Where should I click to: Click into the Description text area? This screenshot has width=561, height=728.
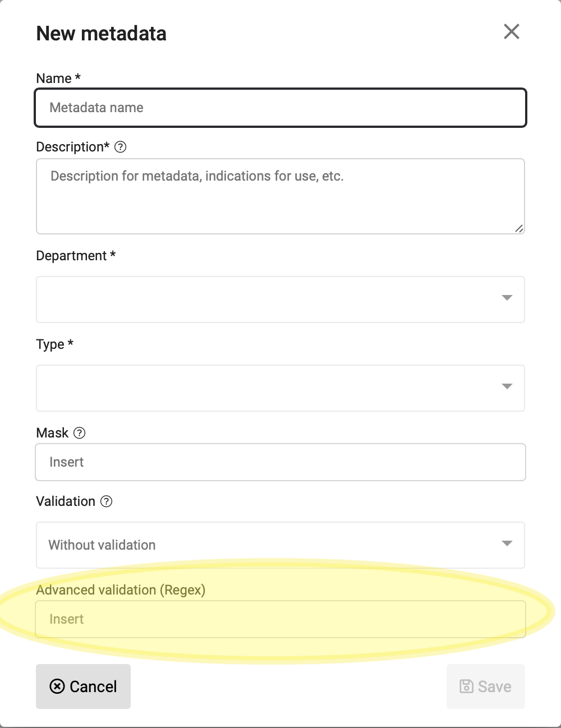pyautogui.click(x=280, y=196)
